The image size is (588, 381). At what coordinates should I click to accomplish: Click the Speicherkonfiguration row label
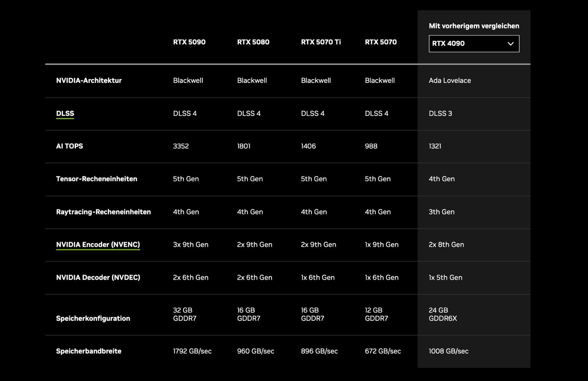pyautogui.click(x=93, y=318)
